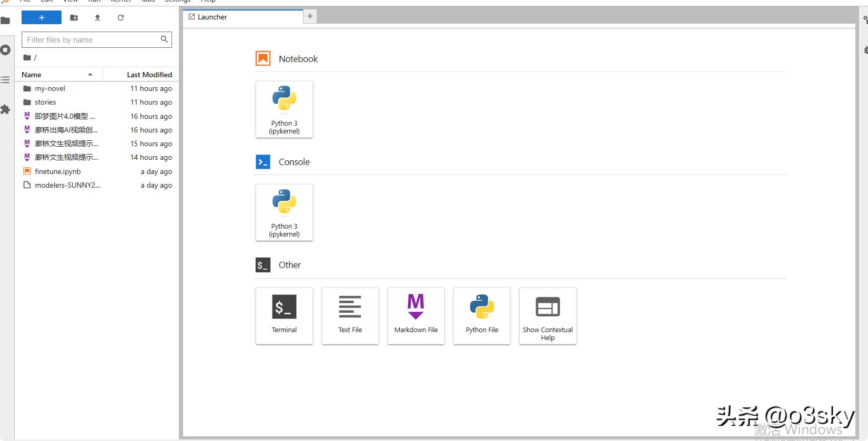Create a new Markdown File
Image resolution: width=868 pixels, height=441 pixels.
pyautogui.click(x=416, y=315)
